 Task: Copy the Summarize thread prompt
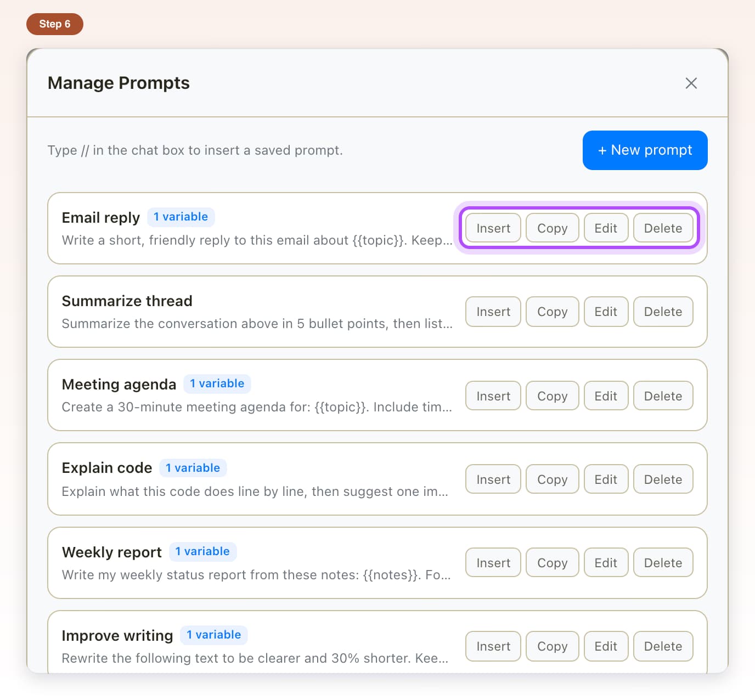[x=552, y=312]
